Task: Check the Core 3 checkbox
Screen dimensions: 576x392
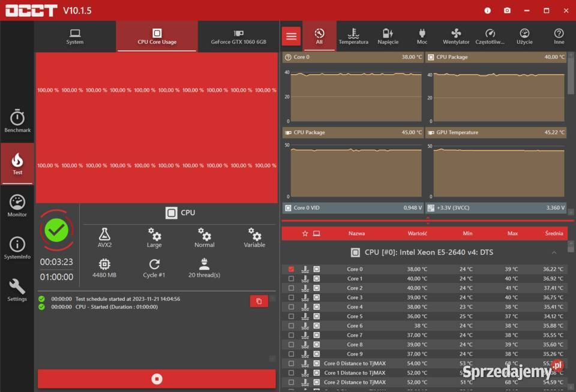Action: [x=292, y=297]
